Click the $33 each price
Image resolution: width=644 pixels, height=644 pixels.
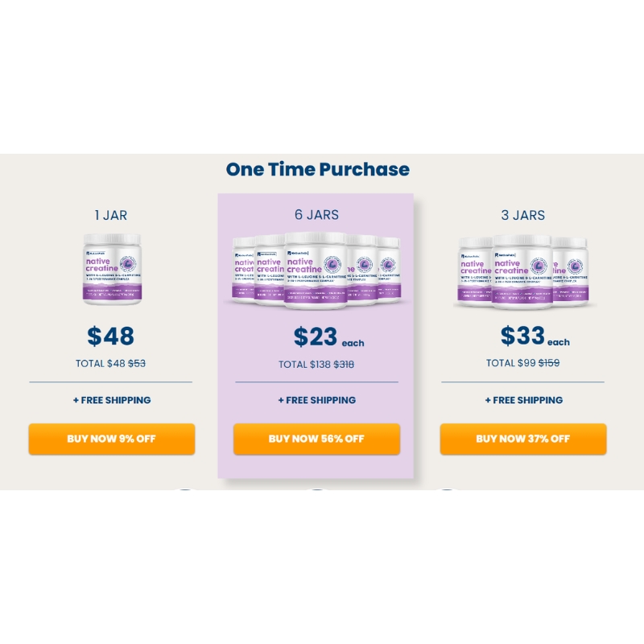[535, 336]
